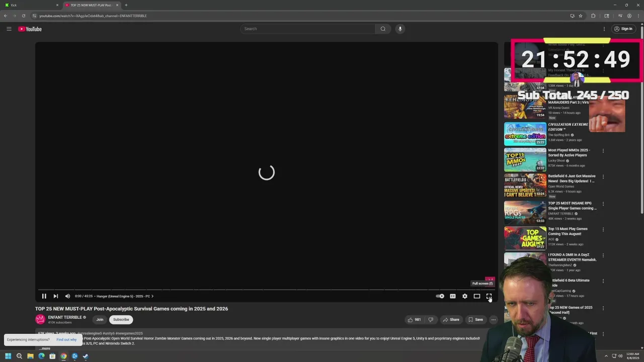Save video to a playlist
Image resolution: width=644 pixels, height=362 pixels.
475,320
